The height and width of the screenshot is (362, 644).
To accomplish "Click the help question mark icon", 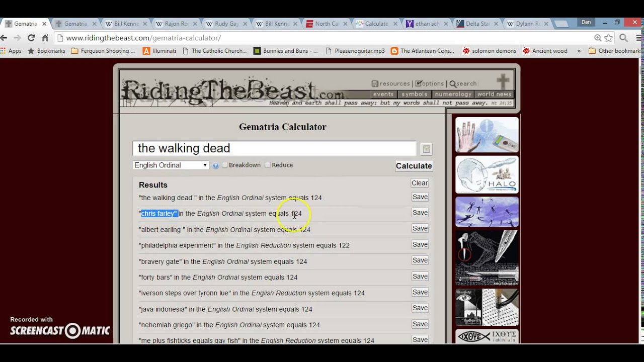I will tap(216, 165).
